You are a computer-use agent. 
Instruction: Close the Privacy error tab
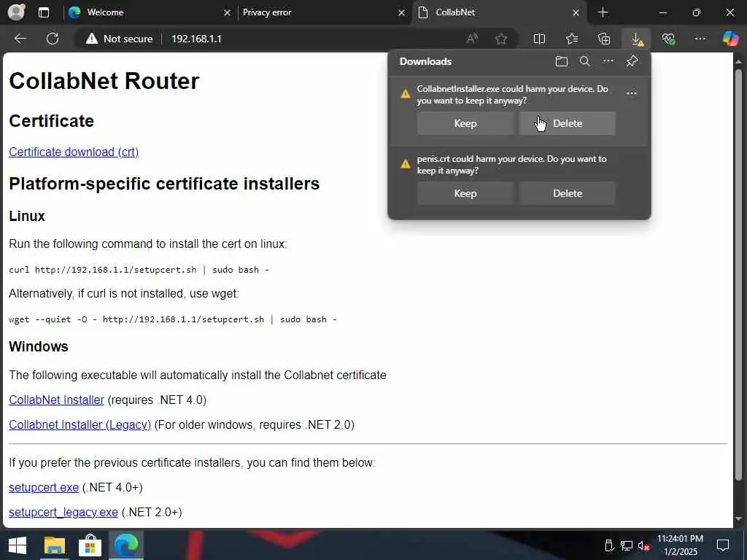point(402,13)
